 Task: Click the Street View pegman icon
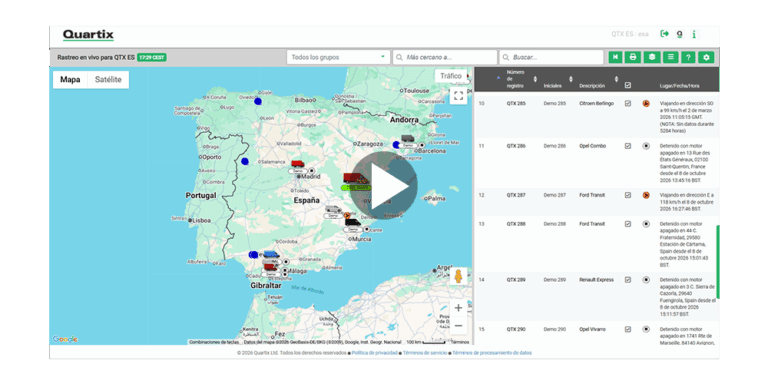point(458,276)
